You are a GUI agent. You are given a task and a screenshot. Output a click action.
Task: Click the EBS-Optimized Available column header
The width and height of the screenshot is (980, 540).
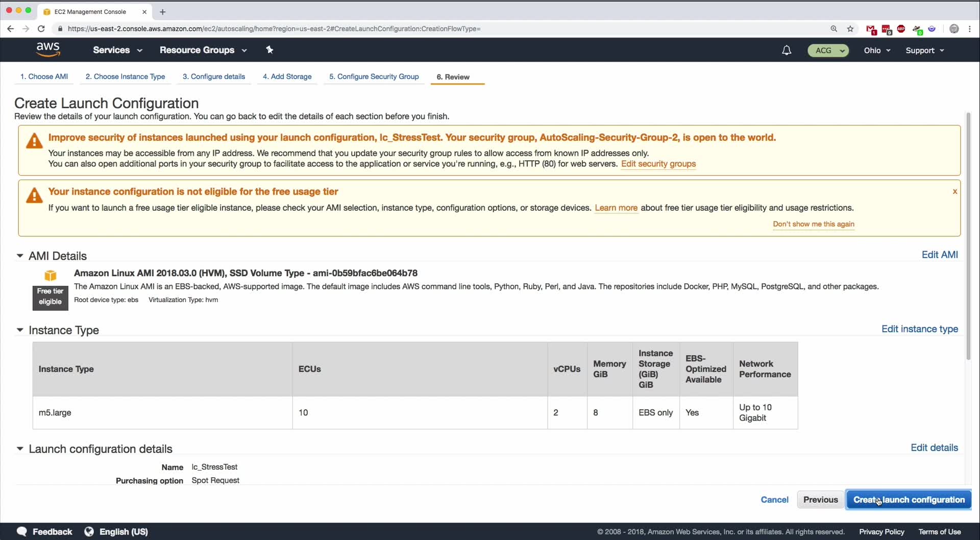pos(705,369)
